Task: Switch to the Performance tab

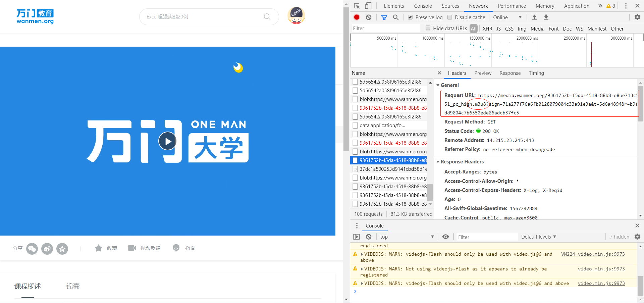Action: point(512,6)
